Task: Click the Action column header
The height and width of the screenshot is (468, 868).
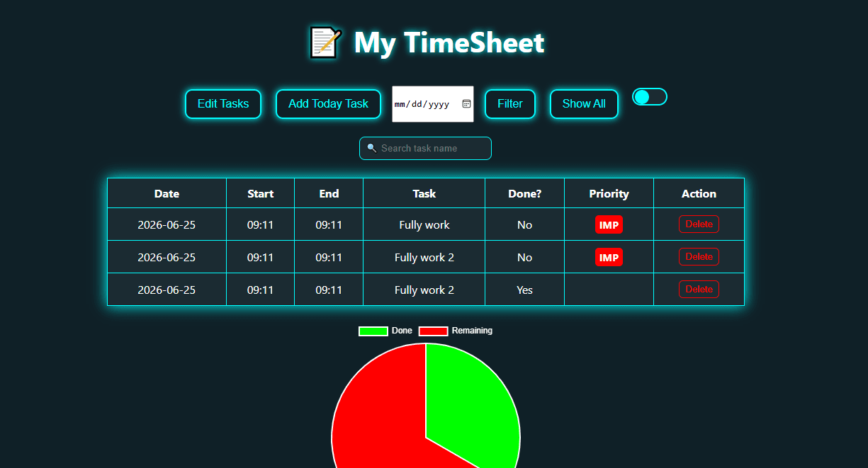Action: pyautogui.click(x=699, y=193)
